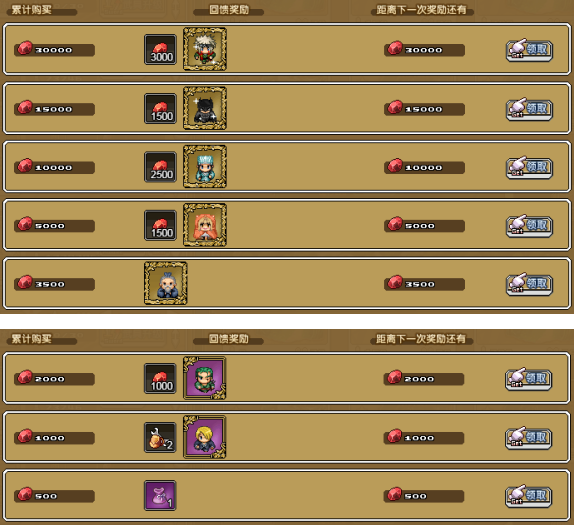
Task: Click the 1000 red gem reward icon
Action: tap(160, 379)
